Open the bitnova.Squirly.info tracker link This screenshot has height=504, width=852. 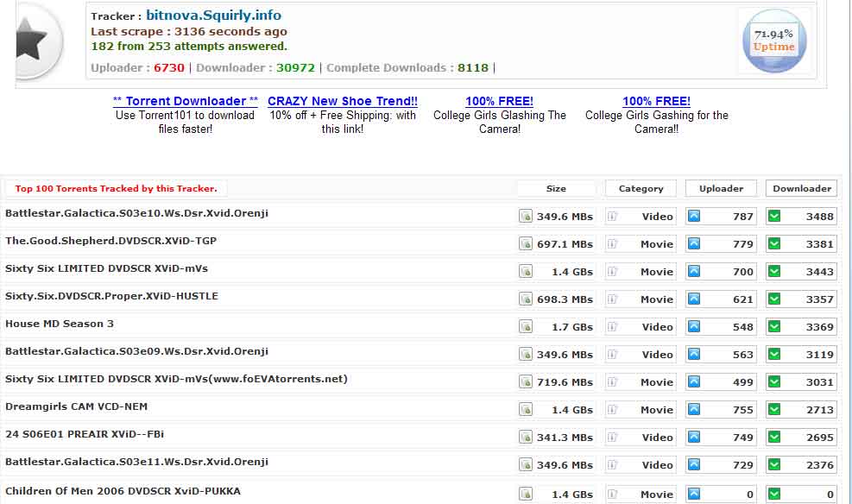click(213, 16)
